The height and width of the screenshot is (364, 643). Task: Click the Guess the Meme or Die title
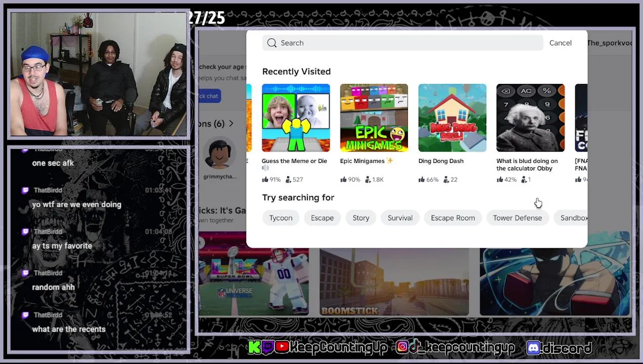tap(294, 161)
